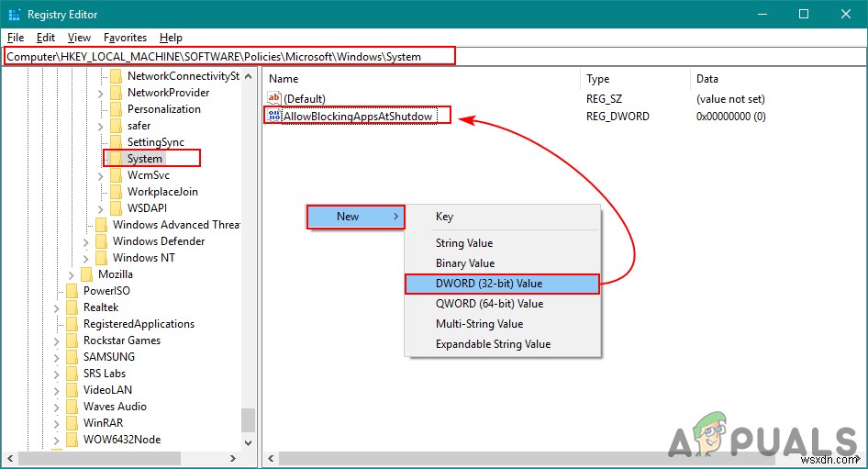Screen dimensions: 868x469
Task: Click the RegisteredApplications folder icon
Action: (72, 324)
